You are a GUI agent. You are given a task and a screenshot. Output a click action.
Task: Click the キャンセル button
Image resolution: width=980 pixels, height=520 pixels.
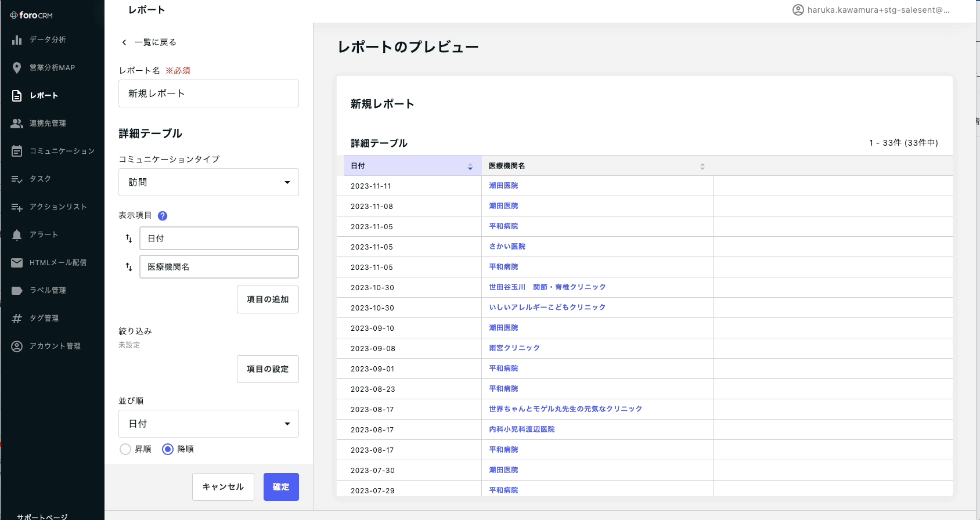pyautogui.click(x=223, y=487)
